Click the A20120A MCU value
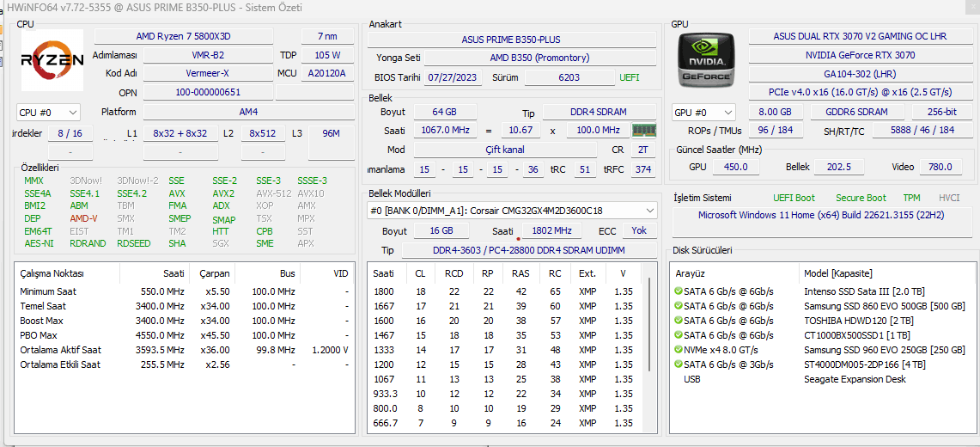Image resolution: width=980 pixels, height=447 pixels. tap(328, 74)
